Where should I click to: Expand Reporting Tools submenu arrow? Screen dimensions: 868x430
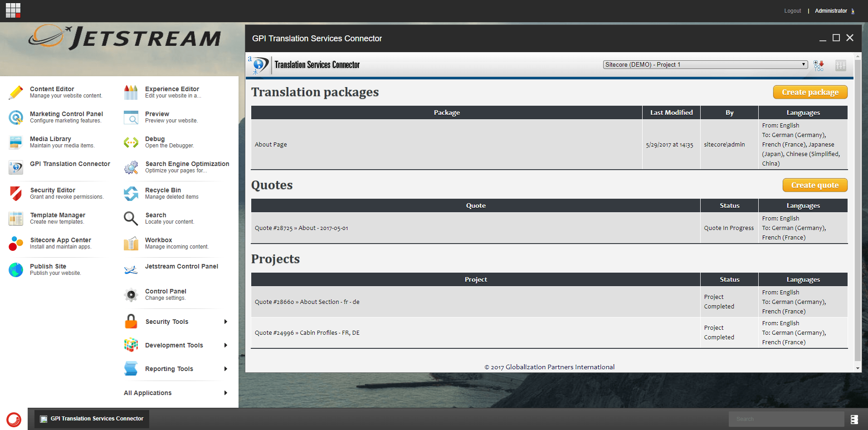coord(226,369)
